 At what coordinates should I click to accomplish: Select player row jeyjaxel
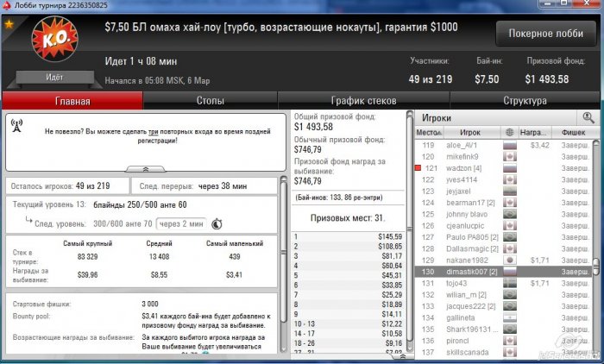point(503,191)
